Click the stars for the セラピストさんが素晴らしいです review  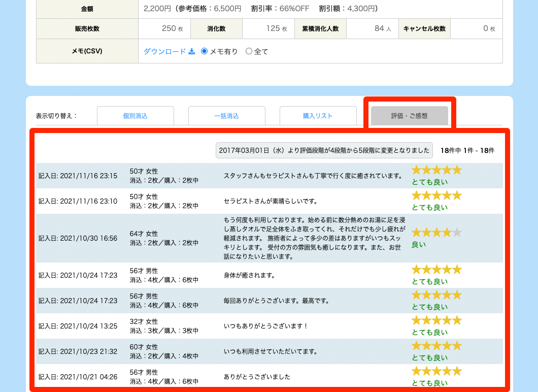(436, 195)
